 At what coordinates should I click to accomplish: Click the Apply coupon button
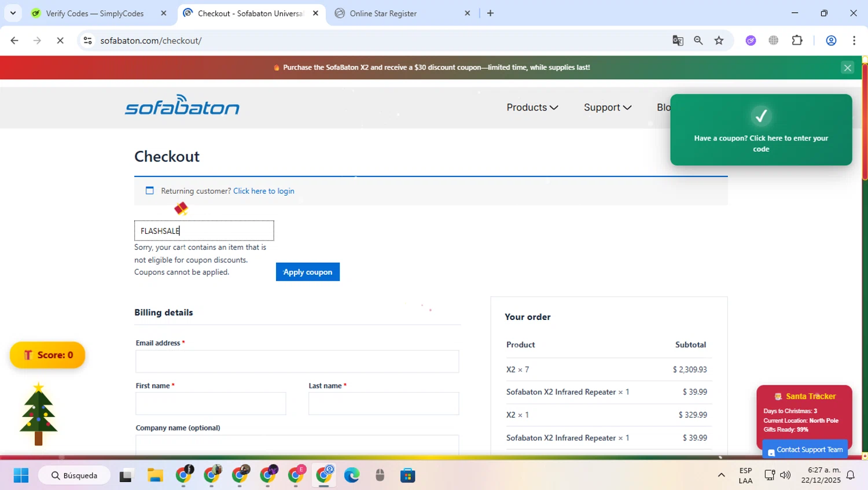click(x=308, y=272)
